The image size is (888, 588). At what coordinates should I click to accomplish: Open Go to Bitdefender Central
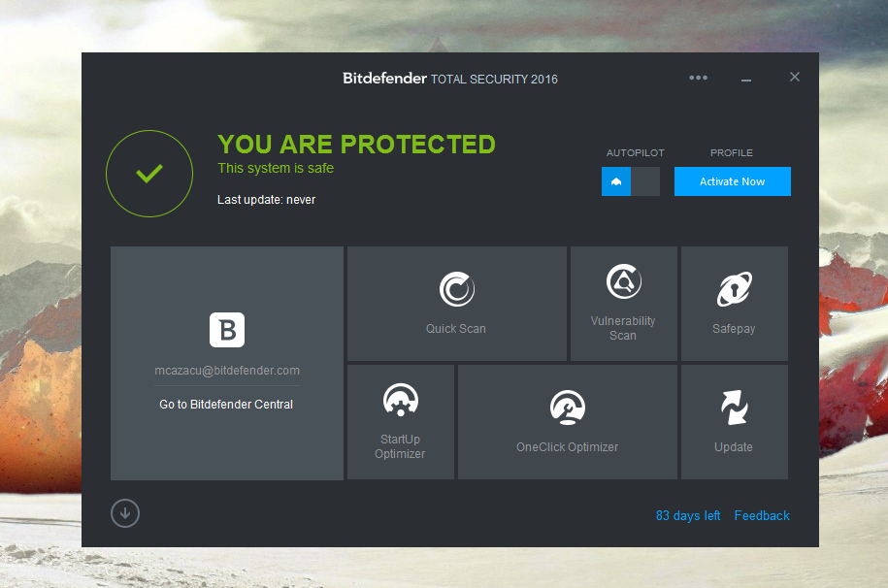point(226,405)
